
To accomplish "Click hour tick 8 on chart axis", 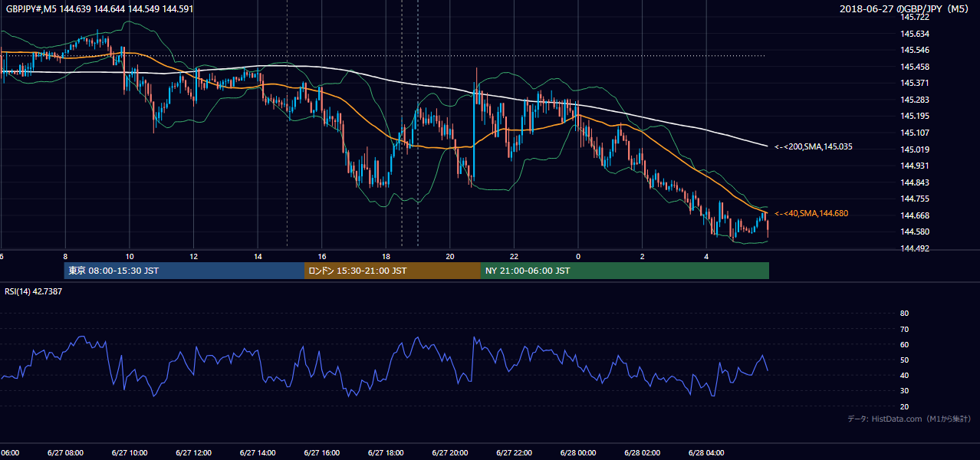I will point(65,256).
